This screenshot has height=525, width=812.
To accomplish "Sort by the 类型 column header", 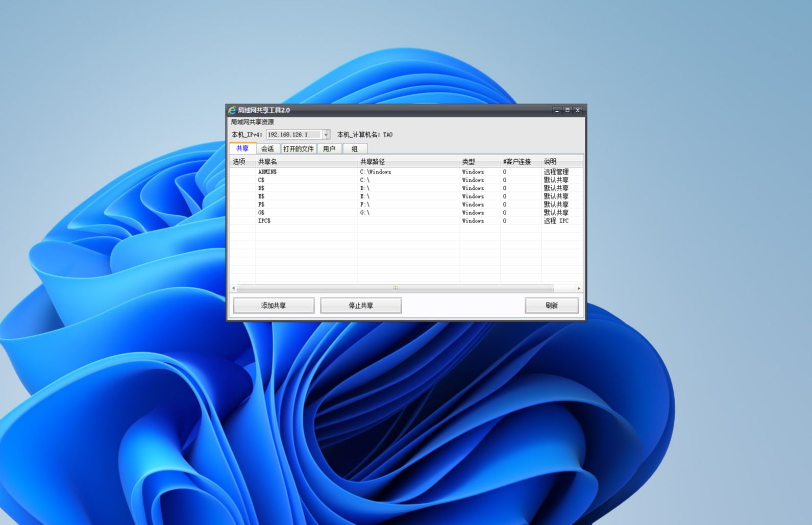I will [480, 162].
